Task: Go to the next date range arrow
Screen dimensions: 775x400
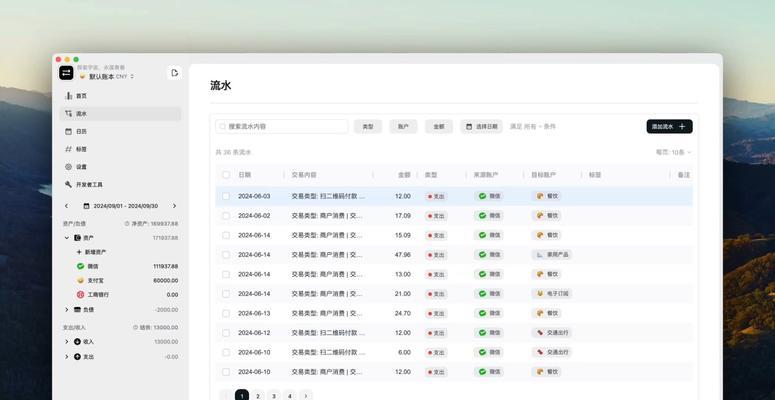Action: click(174, 206)
